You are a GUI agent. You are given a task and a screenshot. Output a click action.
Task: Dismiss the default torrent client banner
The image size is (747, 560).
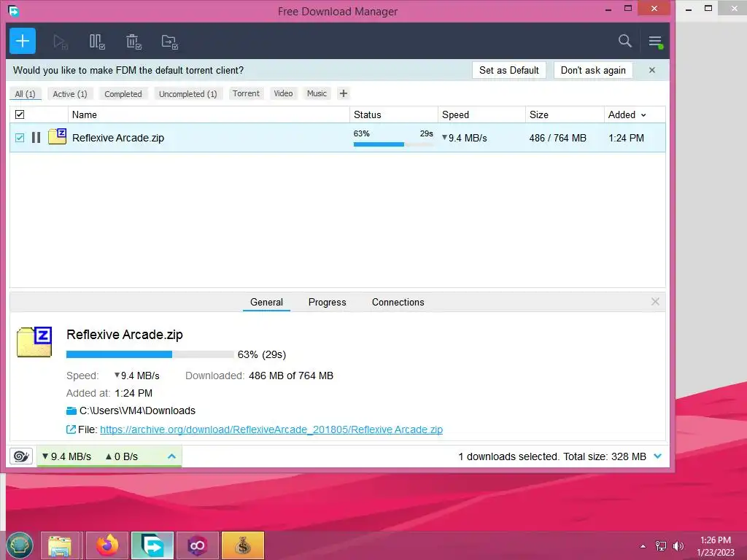coord(651,70)
